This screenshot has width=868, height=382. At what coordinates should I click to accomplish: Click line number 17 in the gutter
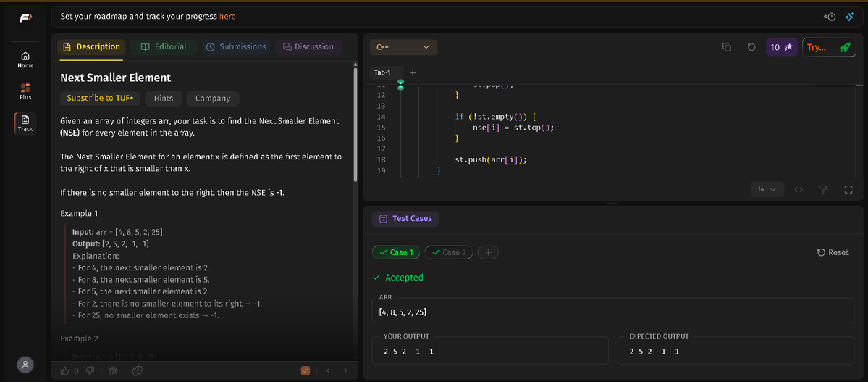tap(380, 149)
